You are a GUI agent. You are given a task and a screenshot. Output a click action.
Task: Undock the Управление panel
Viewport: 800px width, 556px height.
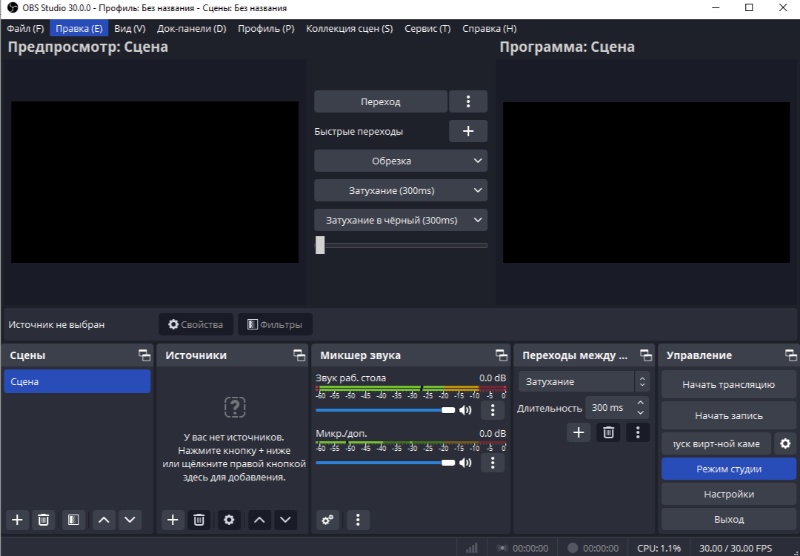pyautogui.click(x=791, y=355)
